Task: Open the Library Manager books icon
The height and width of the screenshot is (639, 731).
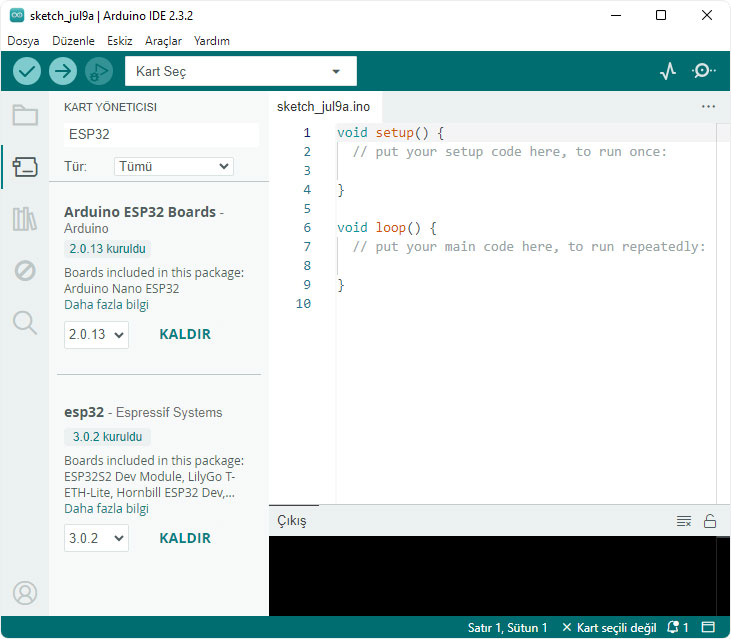Action: click(25, 219)
